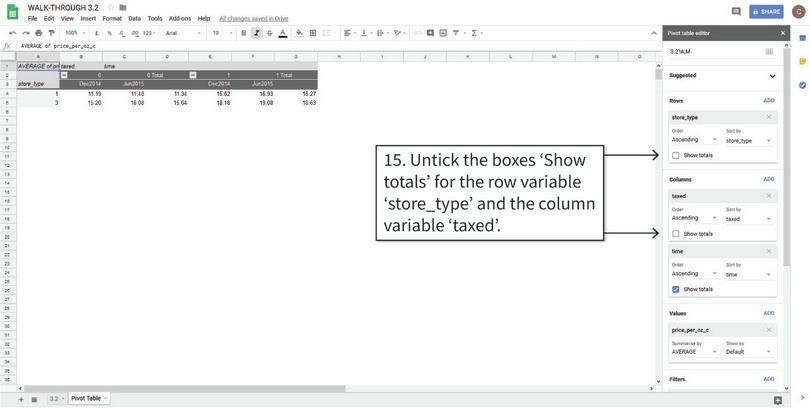Switch to the 3.2 sheet tab
Viewport: 810px width, 408px height.
click(x=54, y=399)
